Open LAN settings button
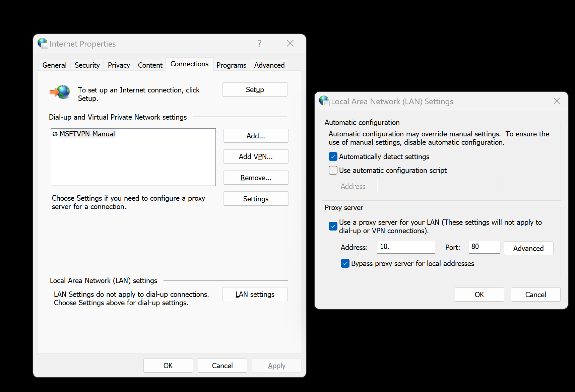The height and width of the screenshot is (392, 575). click(x=255, y=294)
